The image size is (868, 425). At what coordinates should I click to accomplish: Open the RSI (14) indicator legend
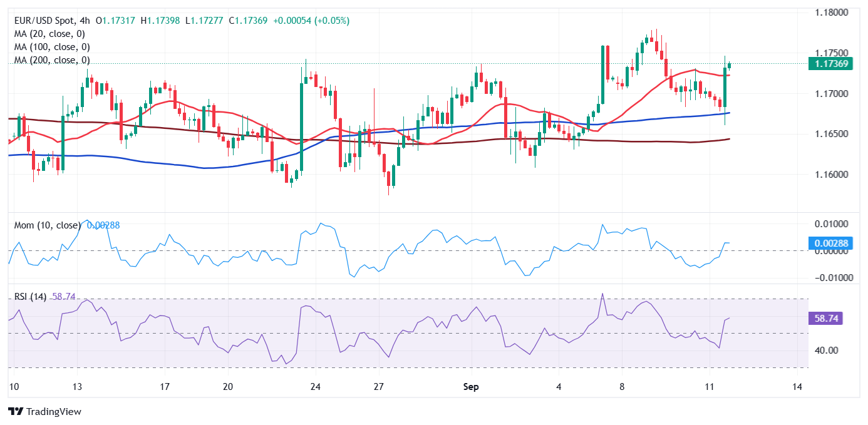(x=30, y=297)
